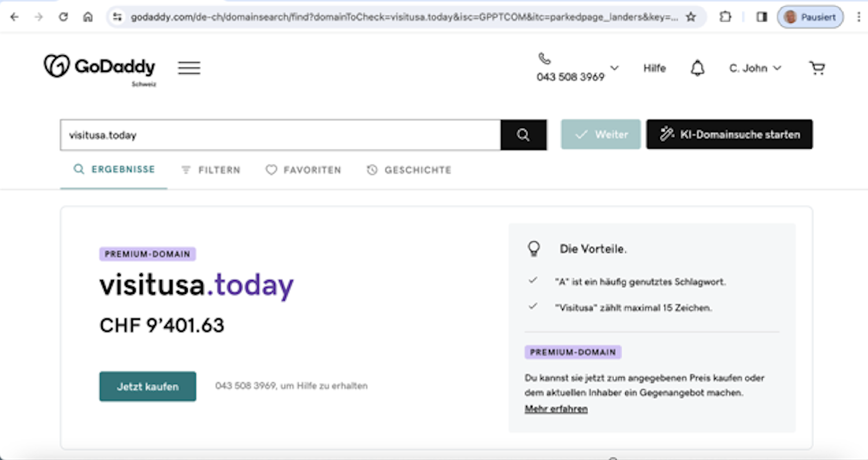Expand the 043 508 3969 contact dropdown
Image resolution: width=868 pixels, height=460 pixels.
615,68
